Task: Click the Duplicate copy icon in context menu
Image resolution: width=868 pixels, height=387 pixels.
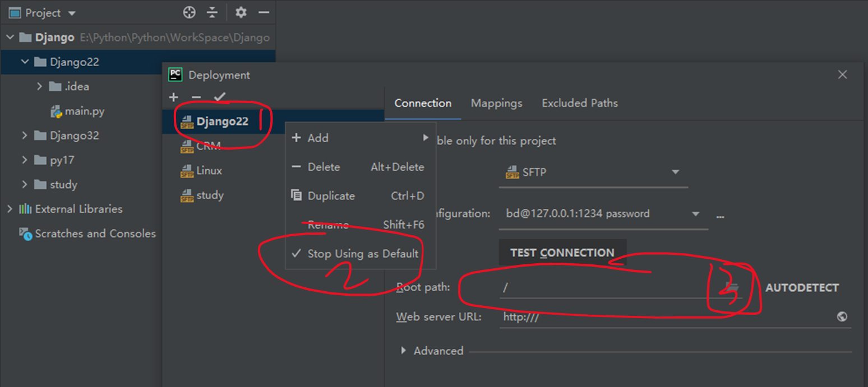Action: point(297,195)
